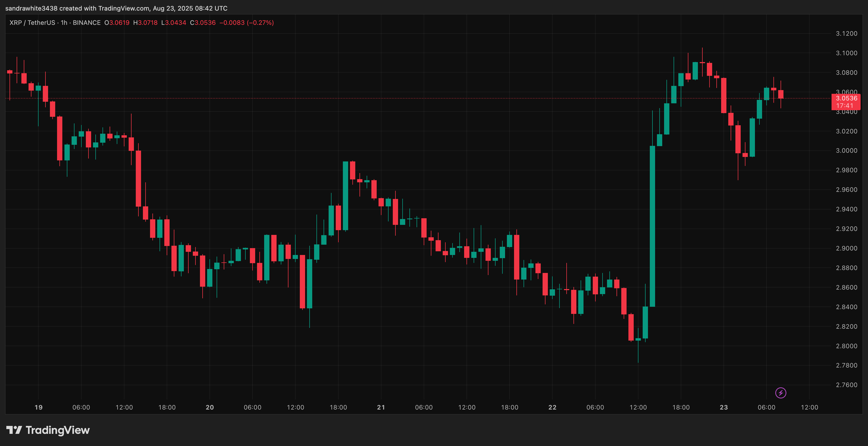Click the 17:41 candle countdown timer
The width and height of the screenshot is (868, 446).
(844, 105)
